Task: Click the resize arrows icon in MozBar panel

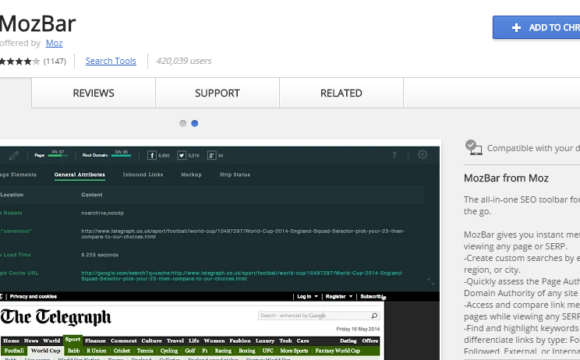Action: [x=431, y=282]
